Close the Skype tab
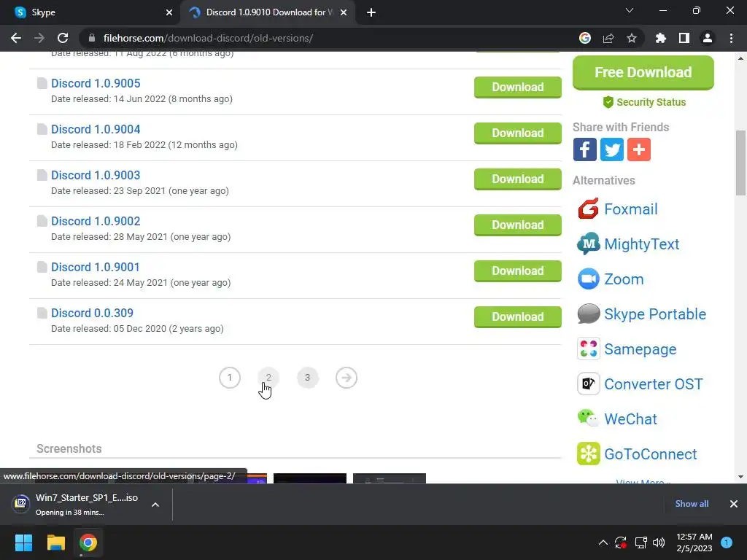 coord(169,12)
